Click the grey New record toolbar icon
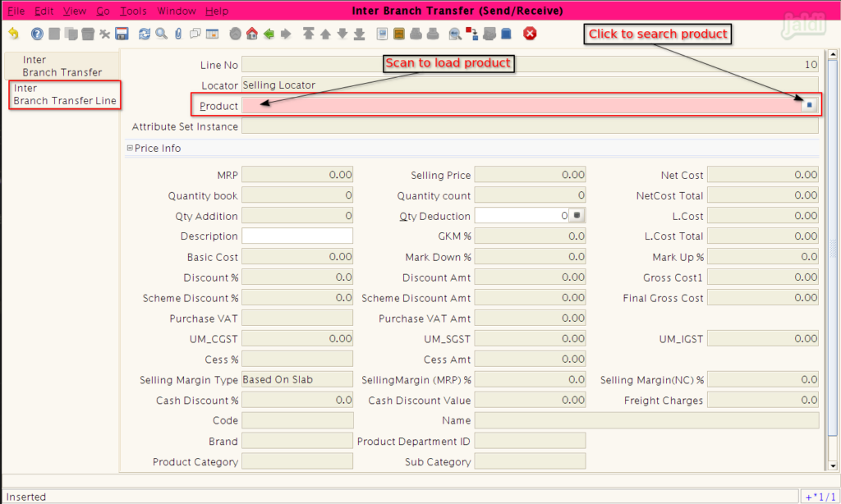The height and width of the screenshot is (504, 841). point(54,34)
